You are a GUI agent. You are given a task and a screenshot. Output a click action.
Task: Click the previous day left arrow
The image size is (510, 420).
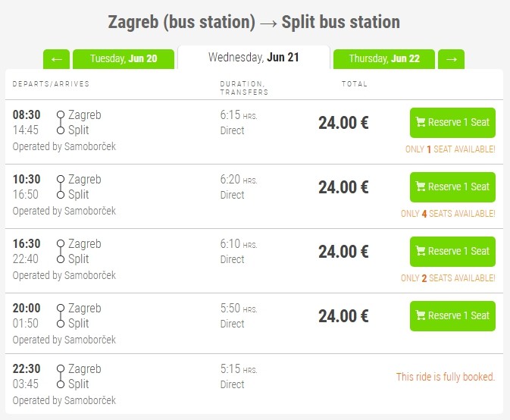click(56, 59)
